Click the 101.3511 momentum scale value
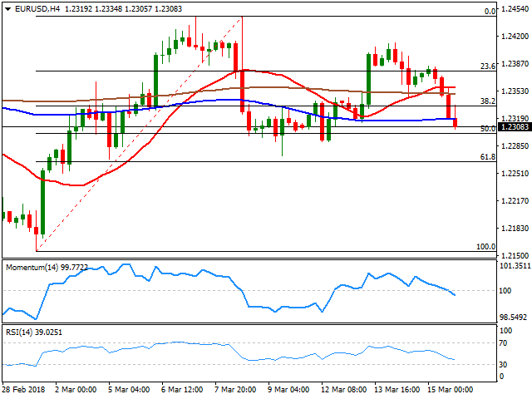This screenshot has width=532, height=399. pyautogui.click(x=515, y=265)
